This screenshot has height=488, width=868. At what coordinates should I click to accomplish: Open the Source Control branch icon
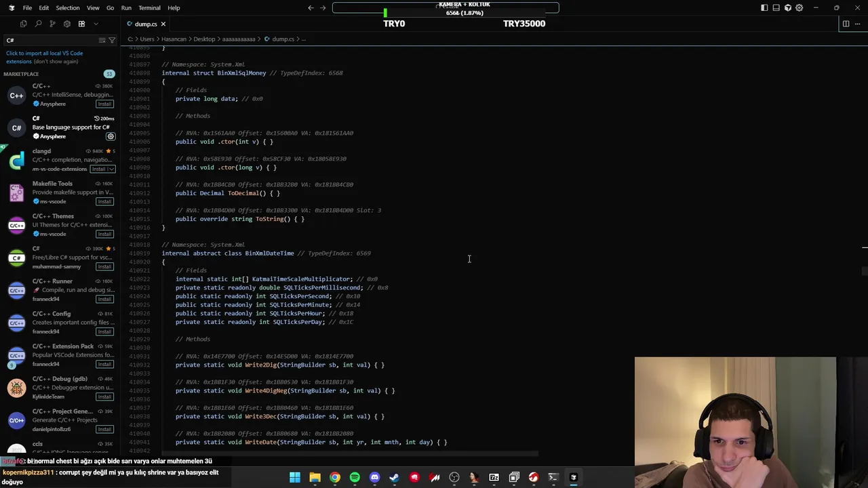[52, 24]
